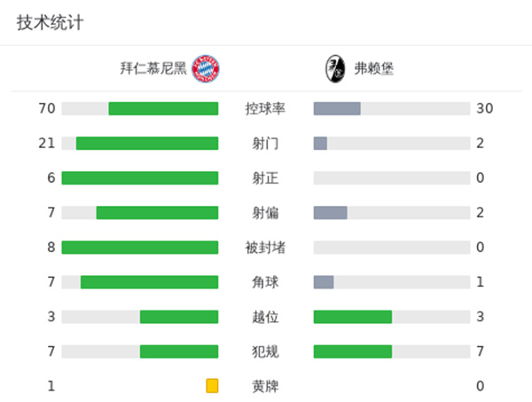Click Freiburg's gray 控球率 possession bar

click(x=337, y=108)
